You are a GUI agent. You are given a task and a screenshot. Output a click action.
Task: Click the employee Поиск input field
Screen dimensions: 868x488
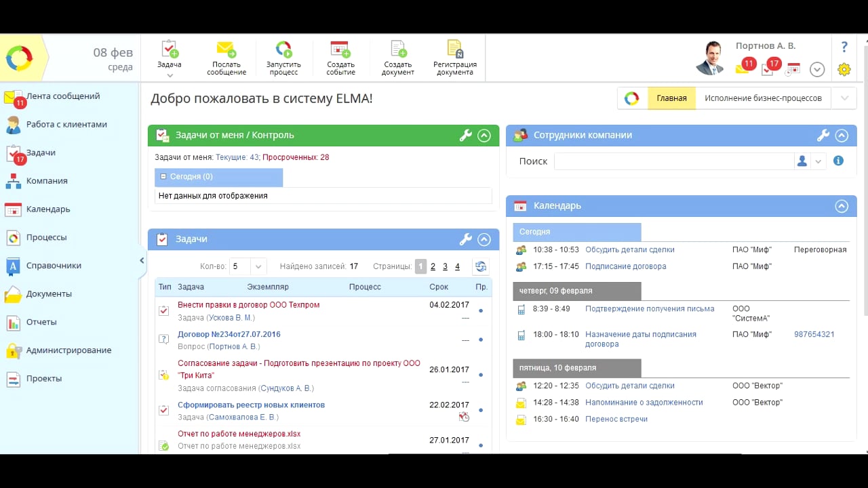click(674, 161)
